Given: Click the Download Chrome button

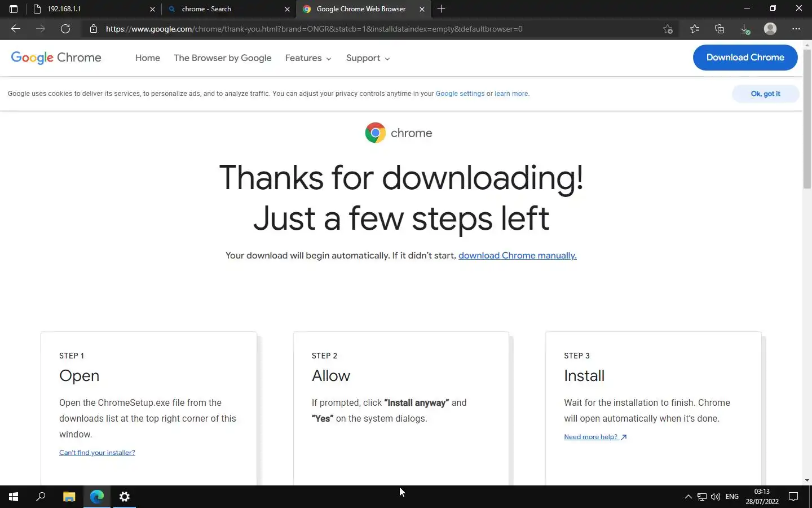Looking at the screenshot, I should 745,58.
